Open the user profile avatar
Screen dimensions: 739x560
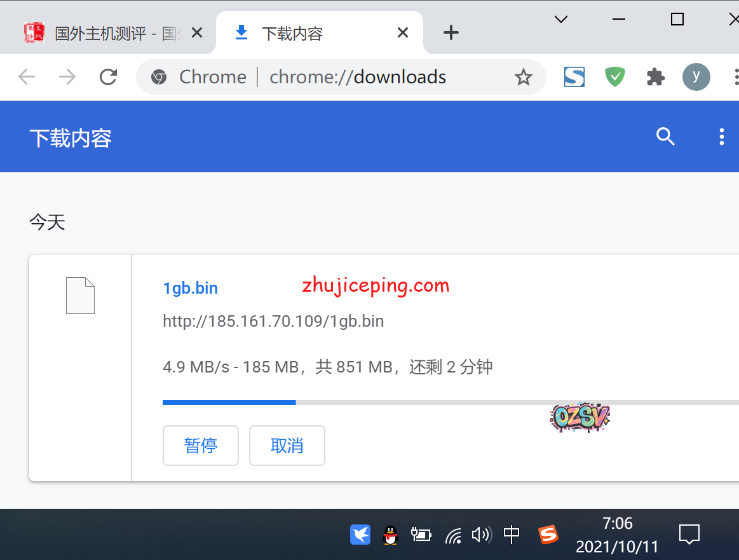[696, 77]
